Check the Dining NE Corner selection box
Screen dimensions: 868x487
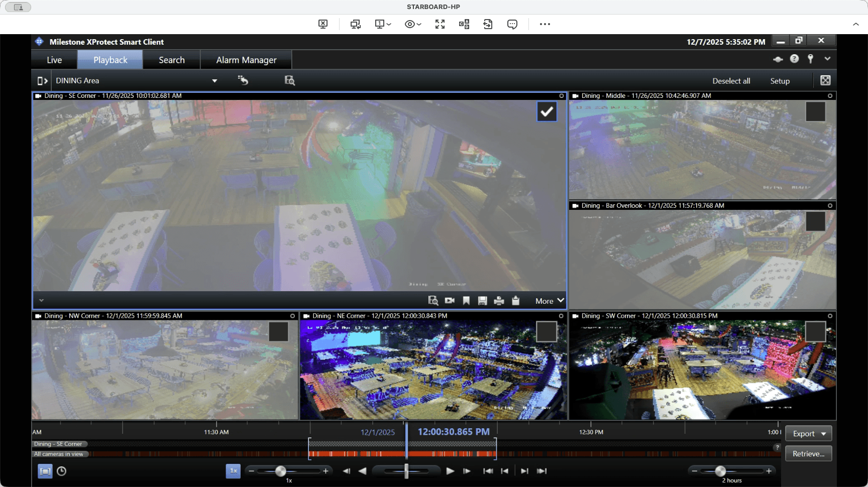click(x=546, y=332)
